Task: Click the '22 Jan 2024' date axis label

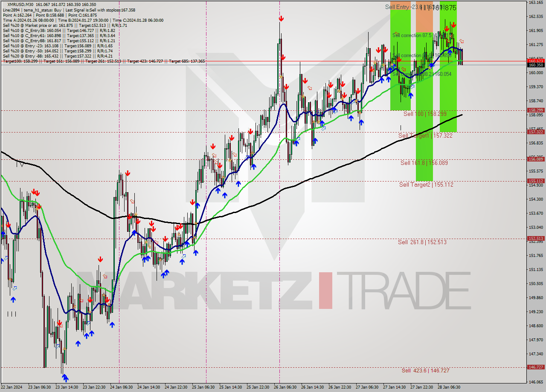Action: click(11, 387)
